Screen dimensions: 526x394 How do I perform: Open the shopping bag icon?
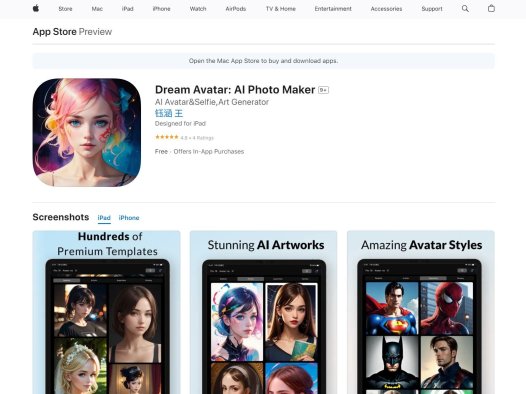(x=491, y=8)
